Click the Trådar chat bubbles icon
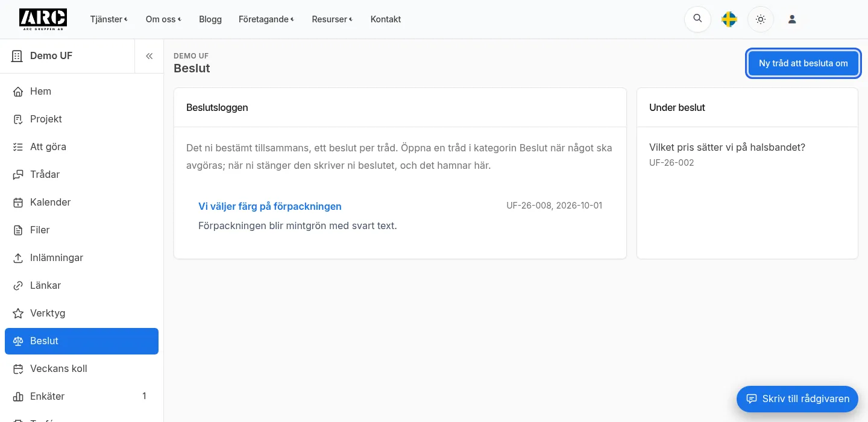868x422 pixels. point(18,175)
